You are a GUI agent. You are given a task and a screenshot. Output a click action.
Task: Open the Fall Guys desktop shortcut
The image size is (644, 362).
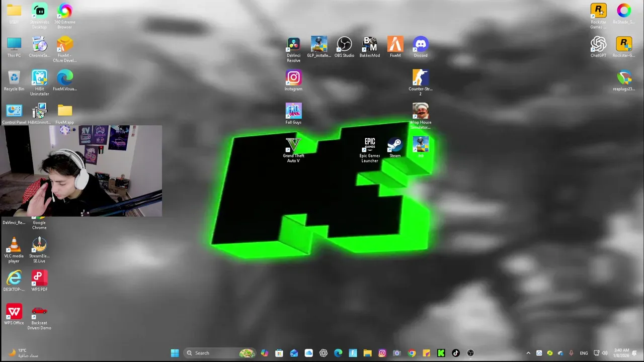click(293, 114)
